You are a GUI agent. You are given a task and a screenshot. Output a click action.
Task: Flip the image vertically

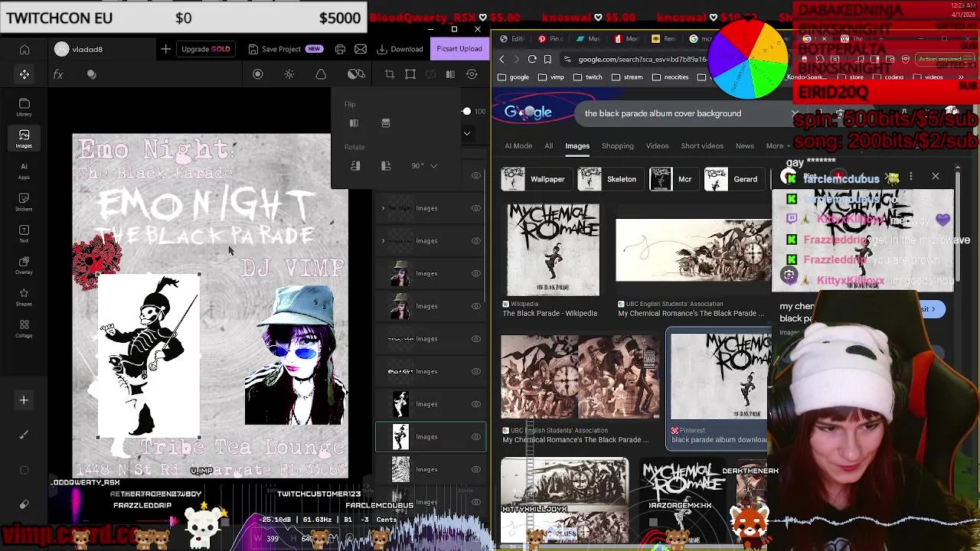pos(386,123)
